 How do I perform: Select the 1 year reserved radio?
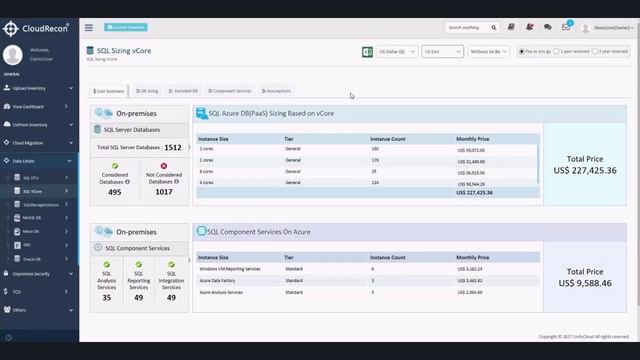click(556, 51)
